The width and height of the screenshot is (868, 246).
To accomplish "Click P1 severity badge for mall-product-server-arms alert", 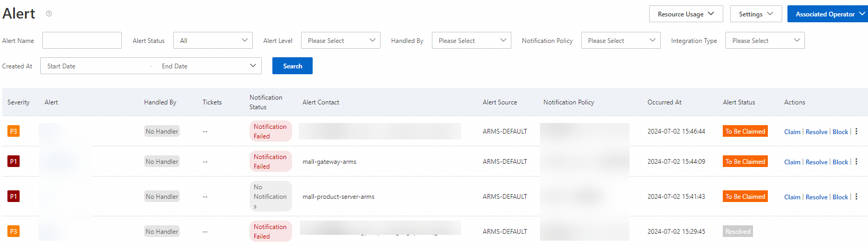I will [x=13, y=197].
